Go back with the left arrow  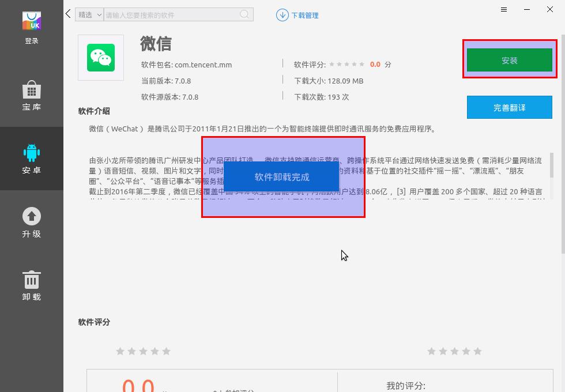[68, 14]
